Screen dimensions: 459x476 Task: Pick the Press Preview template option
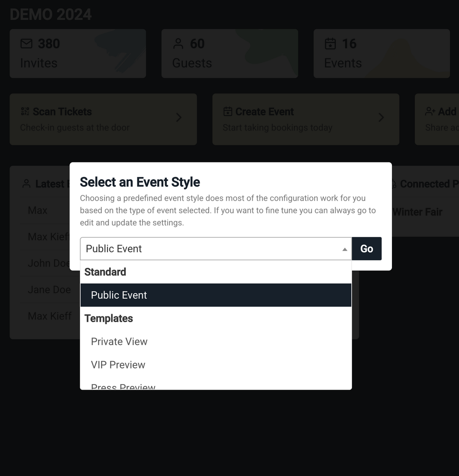[123, 386]
